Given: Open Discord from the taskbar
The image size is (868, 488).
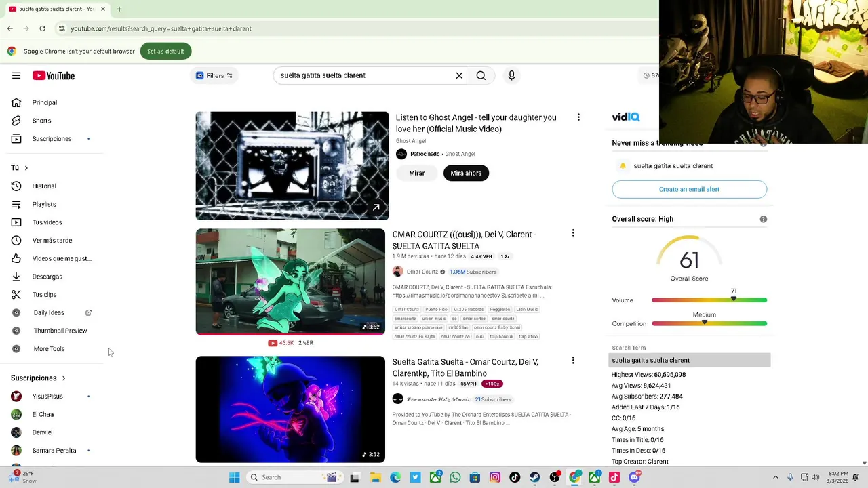Looking at the screenshot, I should pos(634,477).
